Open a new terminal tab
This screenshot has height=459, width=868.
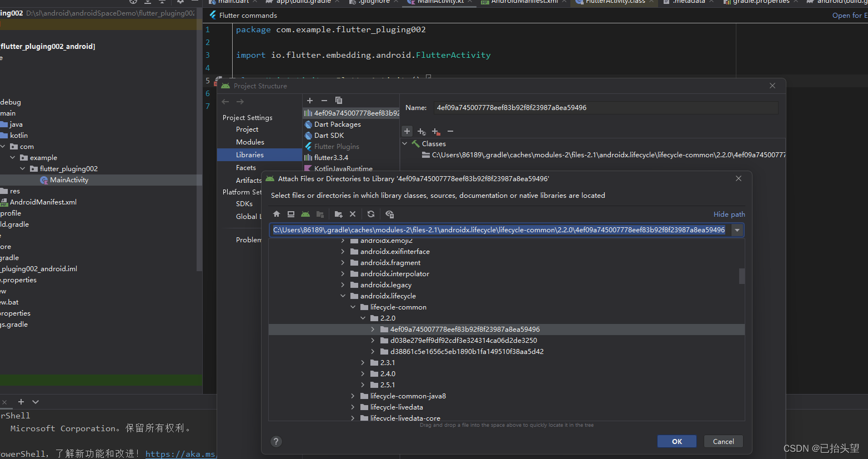pyautogui.click(x=21, y=402)
